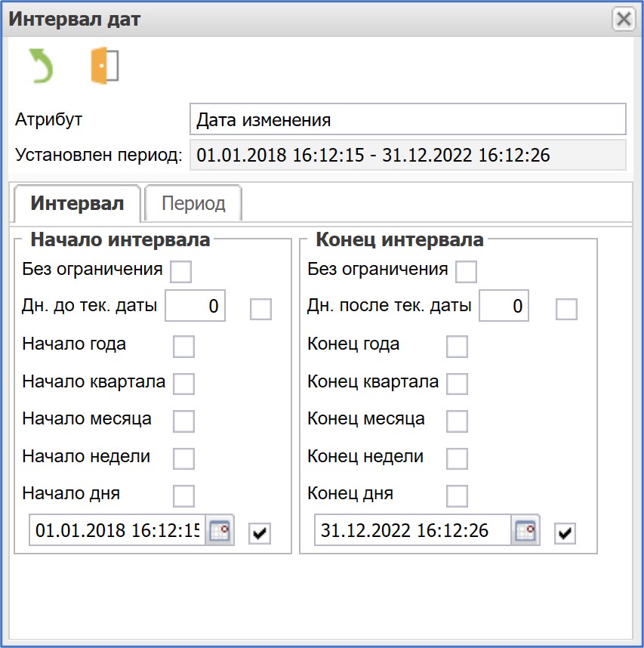
Task: Select the Интервал tab
Action: click(76, 203)
